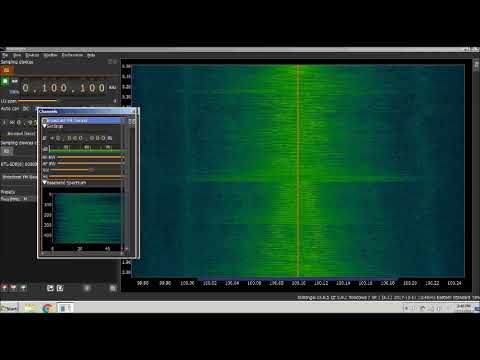Screen dimensions: 480x360
Task: Click the export preset icon beside import
Action: tap(60, 288)
